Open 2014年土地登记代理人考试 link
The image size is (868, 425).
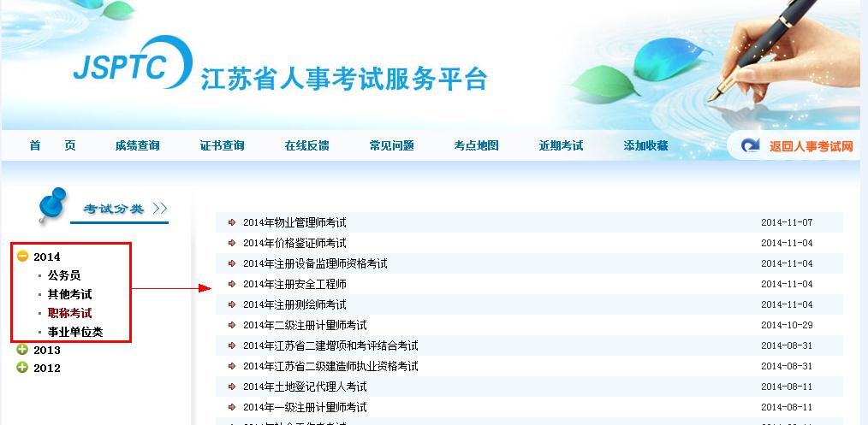pyautogui.click(x=305, y=387)
